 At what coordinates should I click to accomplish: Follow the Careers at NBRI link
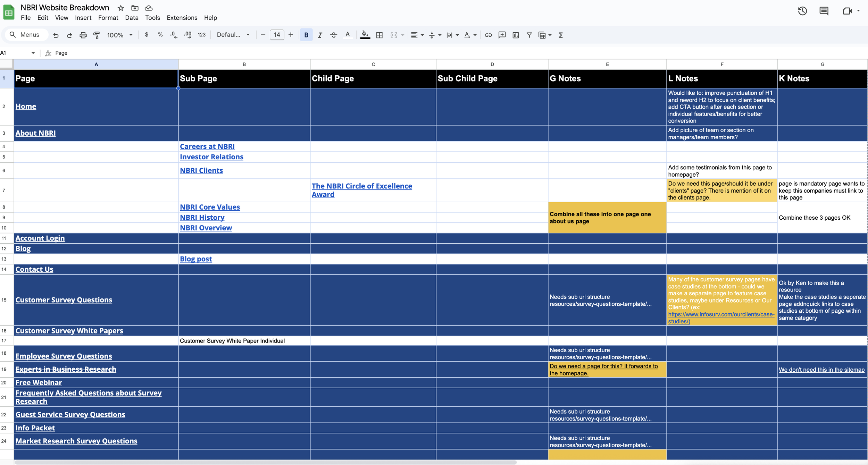(x=207, y=146)
